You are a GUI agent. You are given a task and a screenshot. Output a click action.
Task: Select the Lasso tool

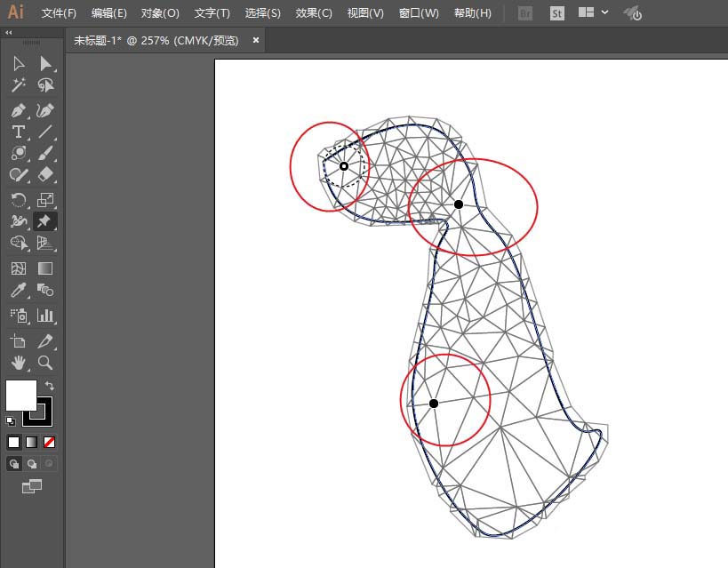[45, 85]
